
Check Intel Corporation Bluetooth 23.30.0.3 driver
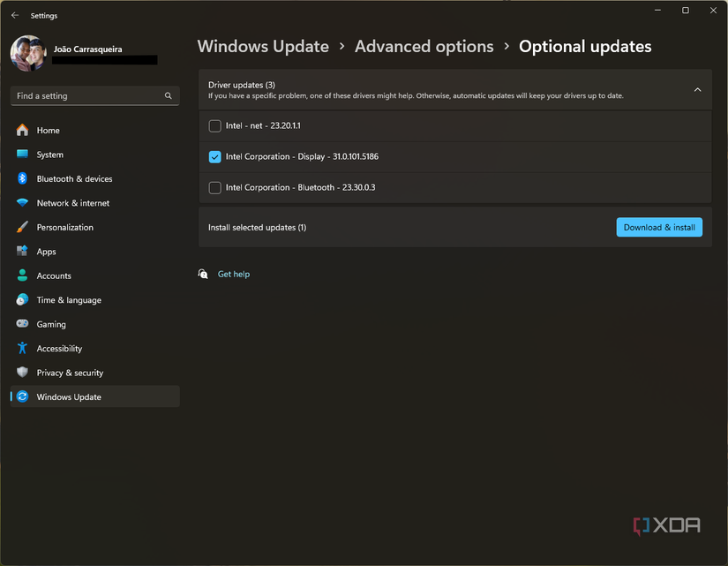214,188
